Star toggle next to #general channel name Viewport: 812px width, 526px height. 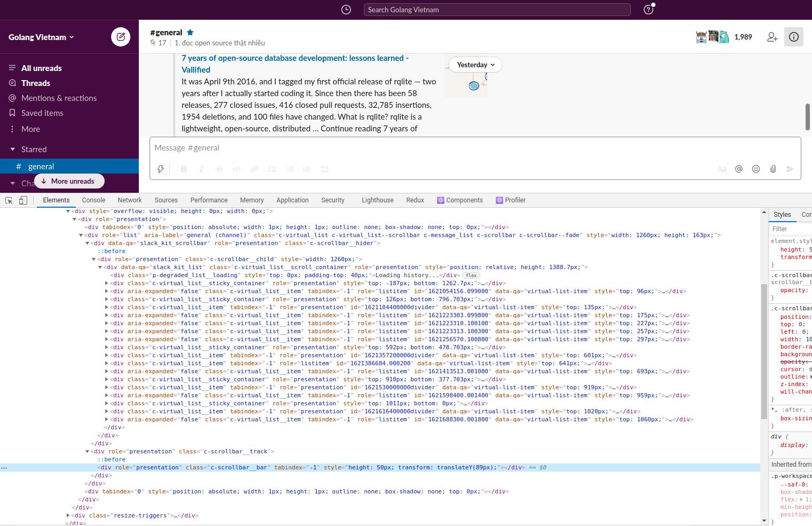[190, 32]
